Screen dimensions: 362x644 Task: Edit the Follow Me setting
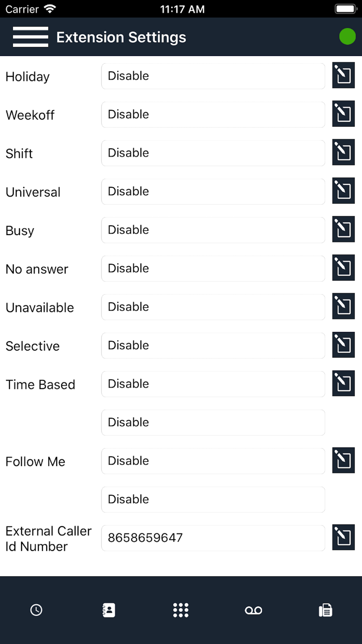pos(343,460)
